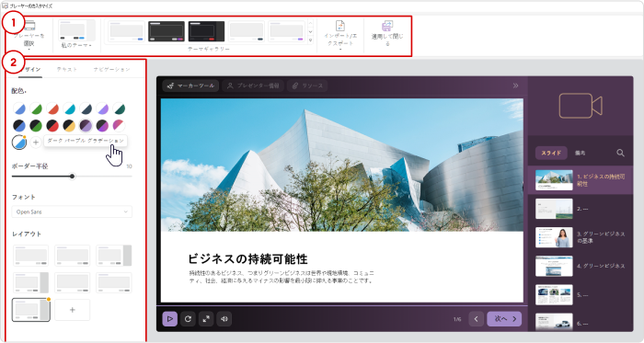This screenshot has height=343, width=644.
Task: Choose the black and yellow color scheme
Action: pyautogui.click(x=69, y=125)
